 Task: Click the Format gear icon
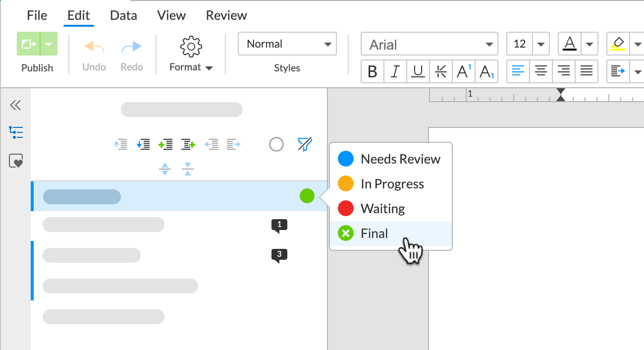tap(191, 46)
